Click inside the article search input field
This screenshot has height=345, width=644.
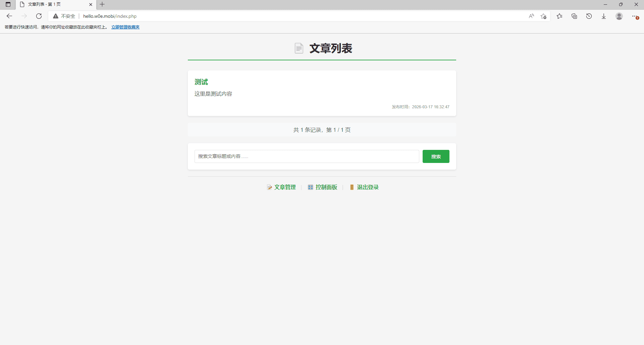point(306,156)
